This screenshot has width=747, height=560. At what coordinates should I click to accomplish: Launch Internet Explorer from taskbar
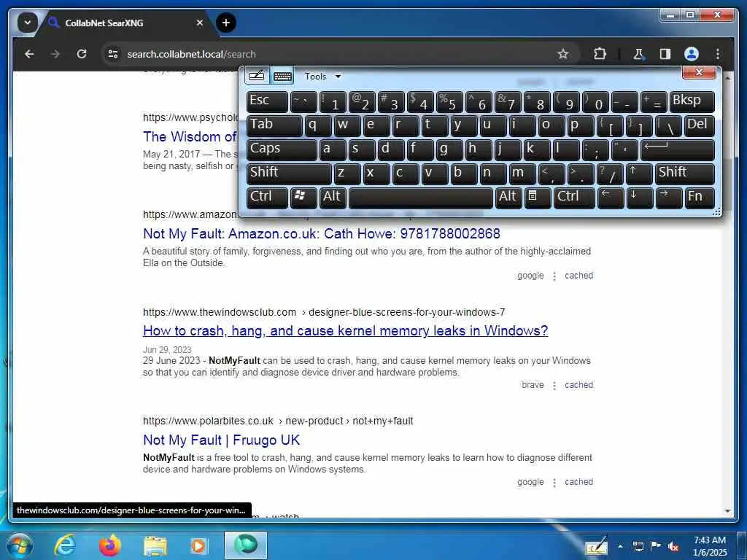[64, 545]
